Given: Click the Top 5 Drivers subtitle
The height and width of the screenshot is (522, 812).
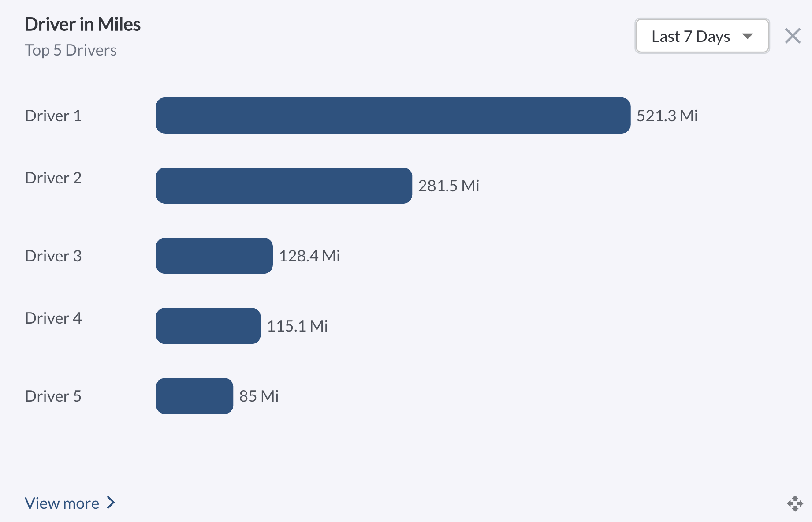Looking at the screenshot, I should coord(71,50).
